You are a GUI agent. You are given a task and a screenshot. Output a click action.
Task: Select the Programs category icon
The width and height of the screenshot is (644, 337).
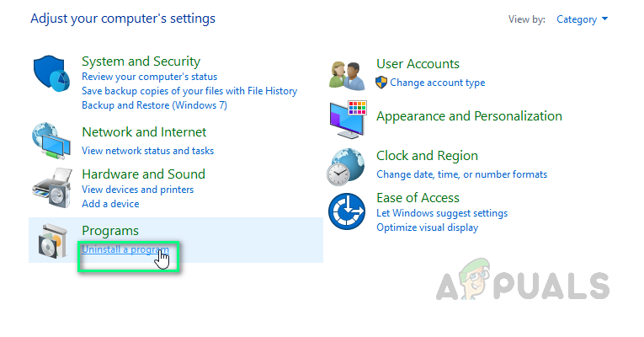coord(52,241)
